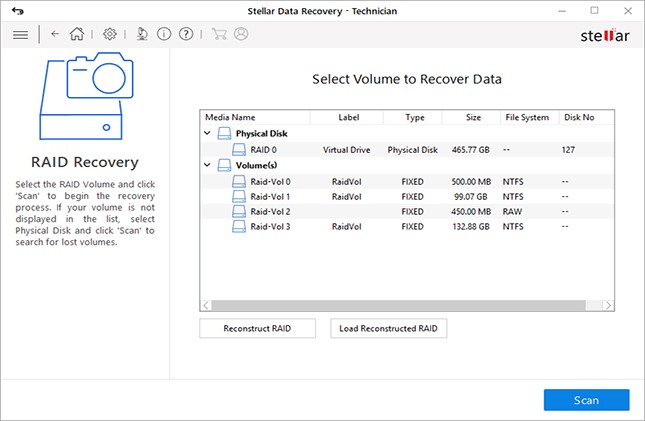Viewport: 645px width, 421px height.
Task: Click the RAW file system cell
Action: 512,212
